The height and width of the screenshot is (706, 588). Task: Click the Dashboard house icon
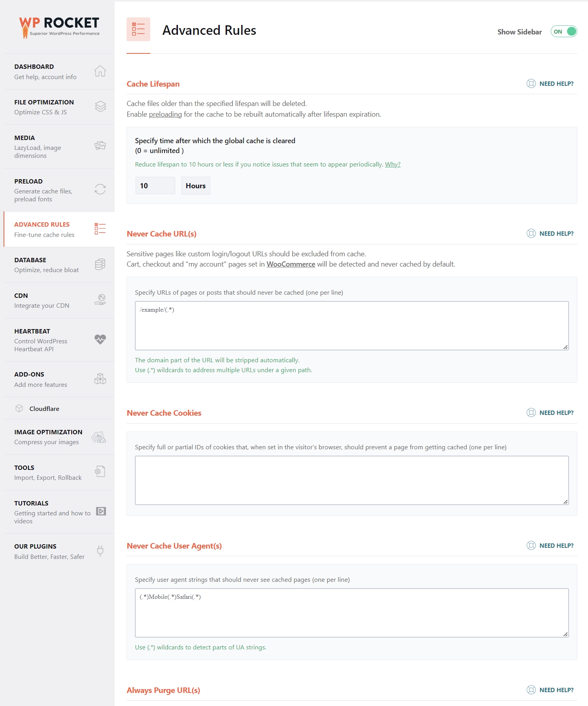click(100, 71)
